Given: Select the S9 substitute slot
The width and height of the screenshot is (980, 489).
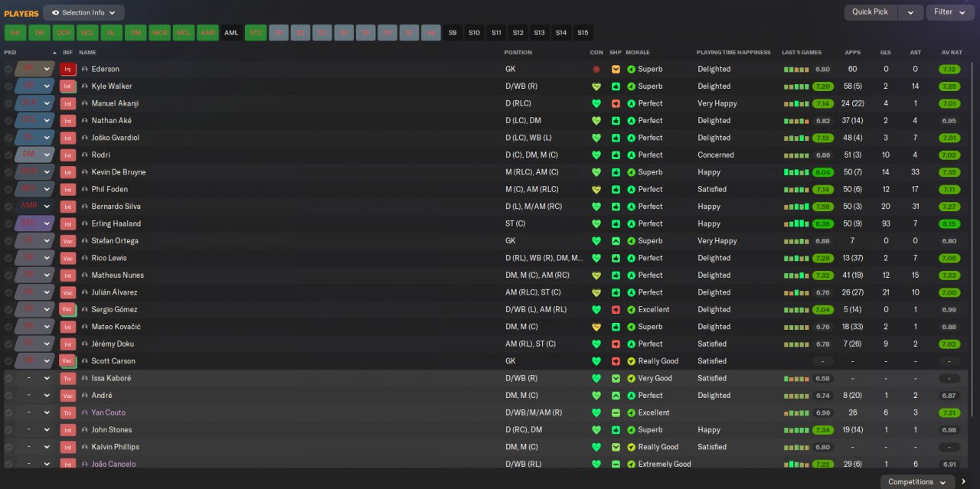Looking at the screenshot, I should pyautogui.click(x=452, y=33).
